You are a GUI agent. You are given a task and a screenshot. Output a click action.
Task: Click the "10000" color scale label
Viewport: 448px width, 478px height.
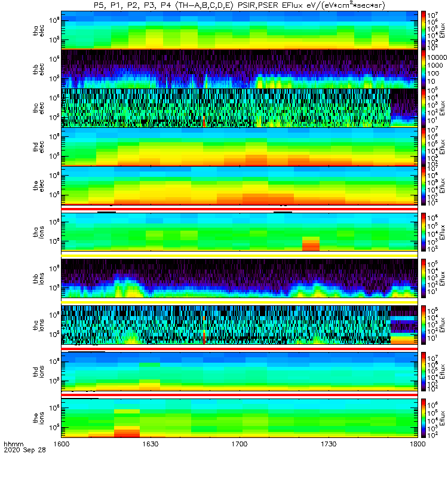click(437, 57)
